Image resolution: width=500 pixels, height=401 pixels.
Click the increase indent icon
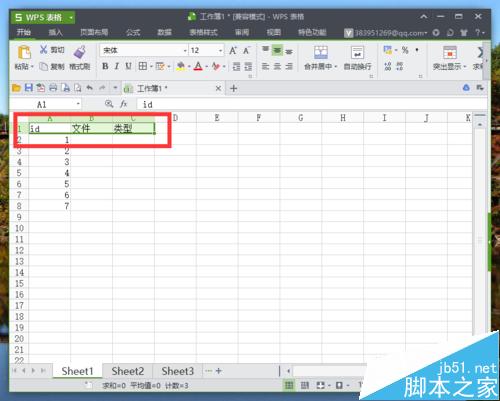tap(248, 66)
